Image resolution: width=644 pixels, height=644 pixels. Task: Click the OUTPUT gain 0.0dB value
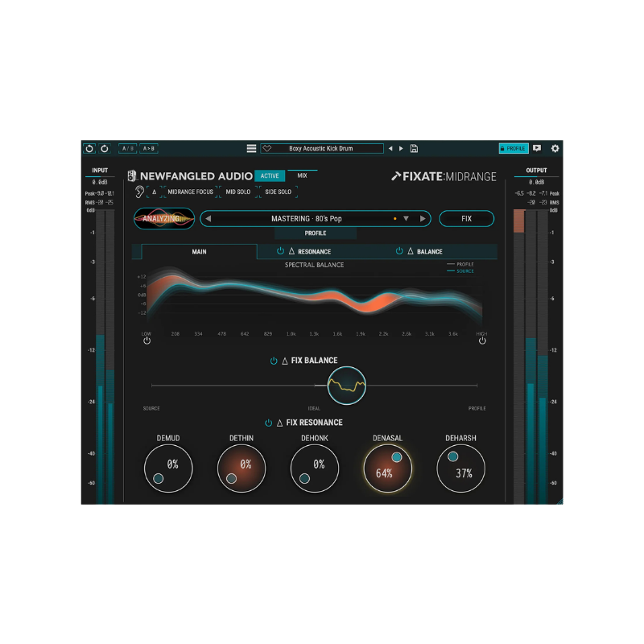point(536,182)
